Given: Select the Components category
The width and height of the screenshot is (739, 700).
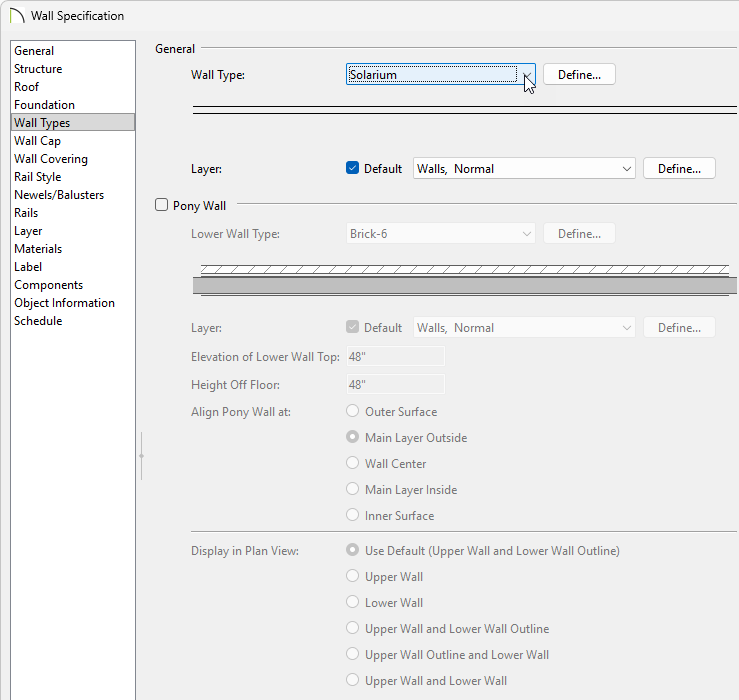Looking at the screenshot, I should [48, 285].
